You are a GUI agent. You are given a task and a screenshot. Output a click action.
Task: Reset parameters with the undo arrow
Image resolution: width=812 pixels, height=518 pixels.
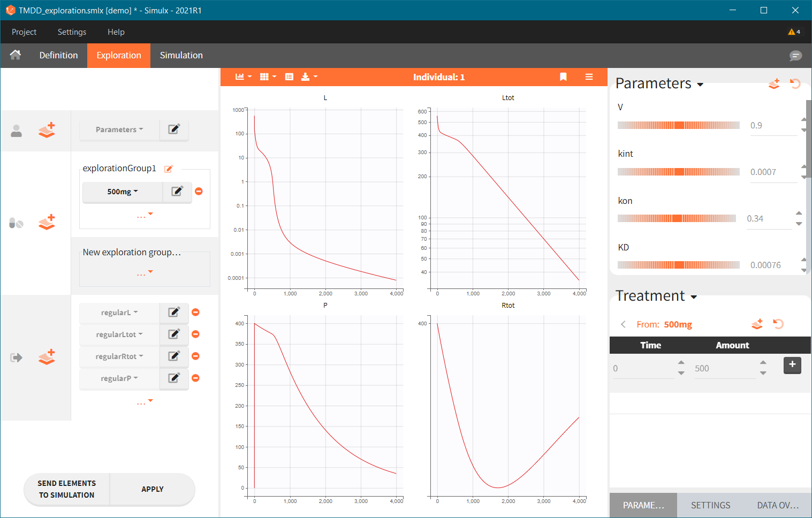tap(795, 84)
